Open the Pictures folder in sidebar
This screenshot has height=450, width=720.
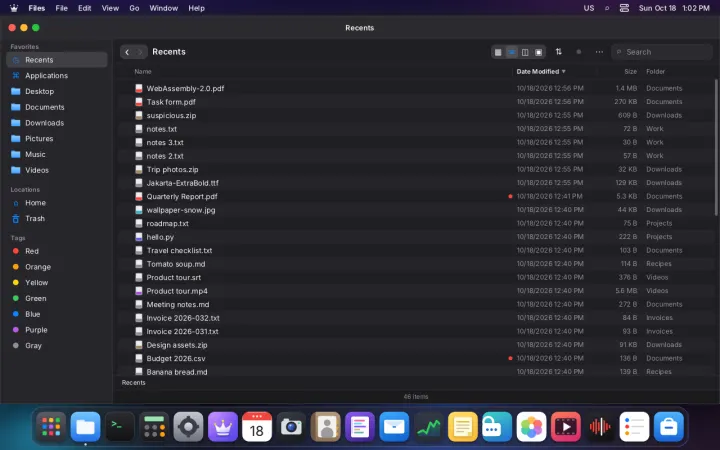57,138
